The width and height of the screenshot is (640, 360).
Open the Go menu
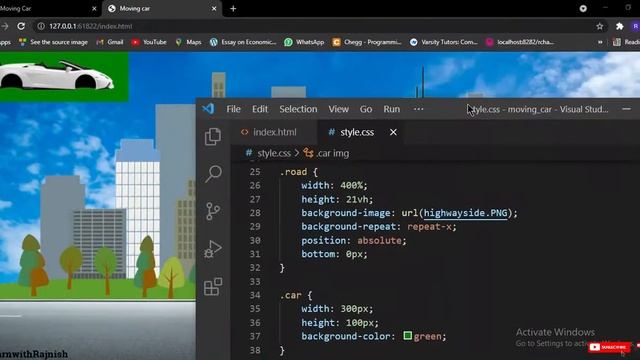(x=366, y=109)
